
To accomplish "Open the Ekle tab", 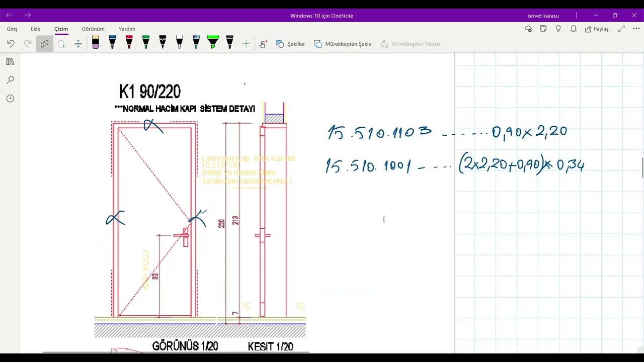I will [x=35, y=29].
